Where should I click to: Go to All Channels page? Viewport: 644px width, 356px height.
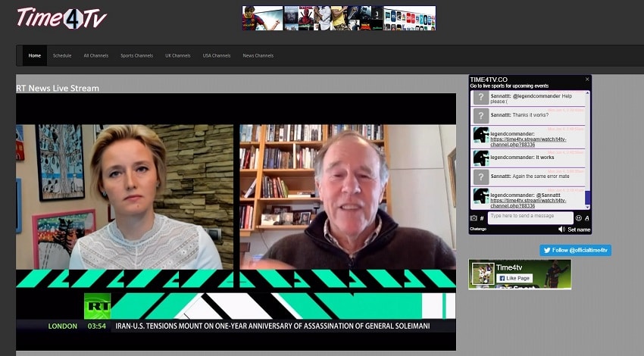tap(96, 55)
